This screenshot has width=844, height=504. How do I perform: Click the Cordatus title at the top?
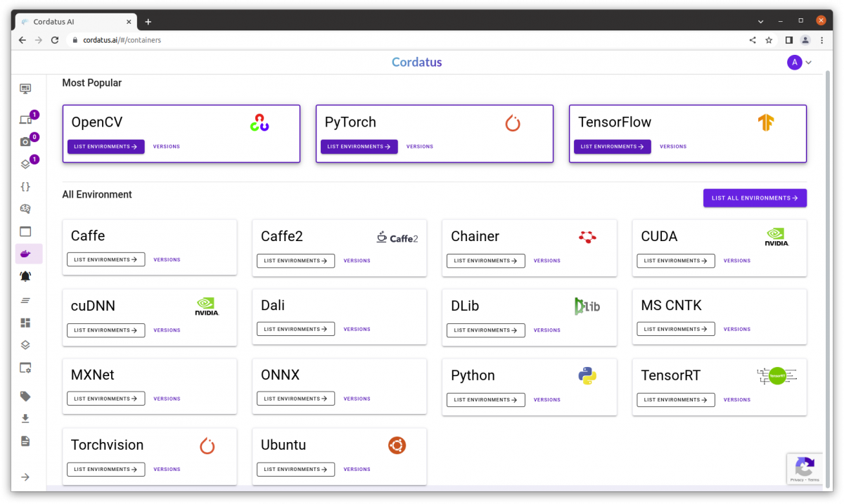tap(416, 62)
